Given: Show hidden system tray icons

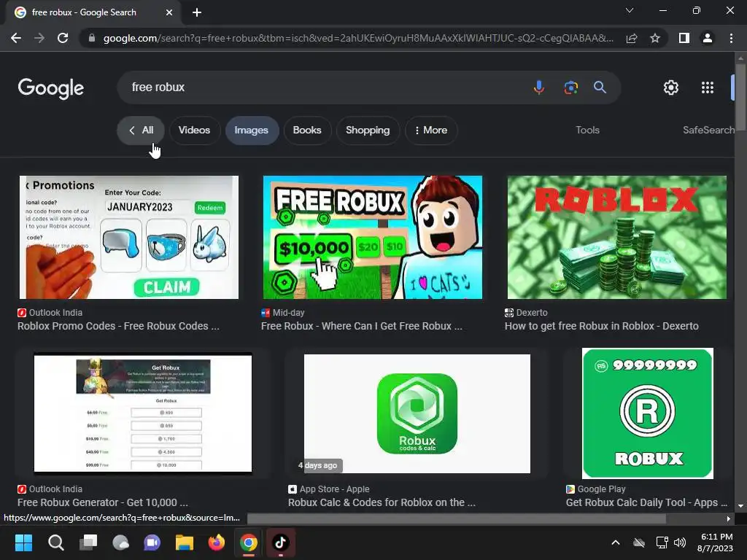Looking at the screenshot, I should pyautogui.click(x=616, y=542).
